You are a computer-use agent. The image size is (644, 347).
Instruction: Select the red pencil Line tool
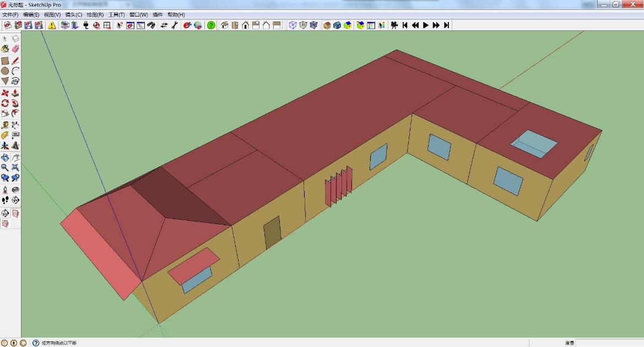click(15, 61)
